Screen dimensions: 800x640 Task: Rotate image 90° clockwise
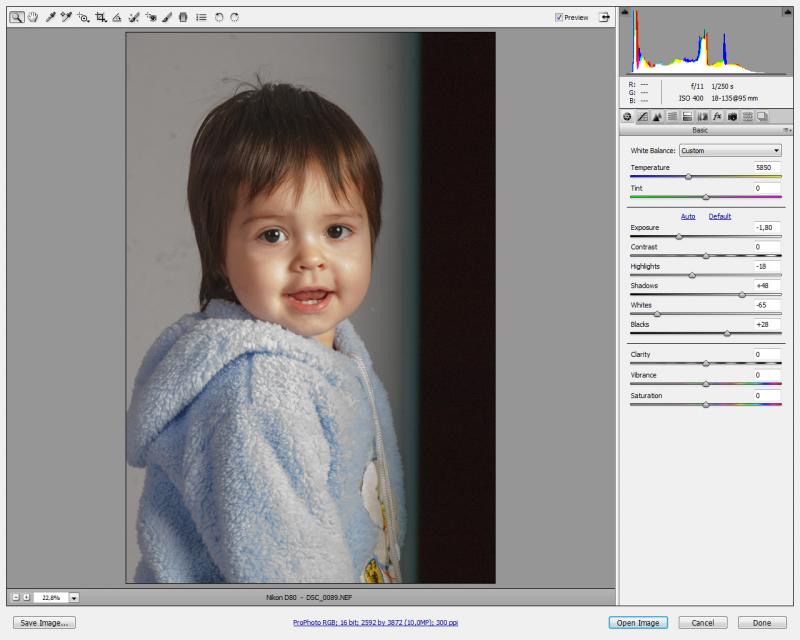(x=235, y=17)
